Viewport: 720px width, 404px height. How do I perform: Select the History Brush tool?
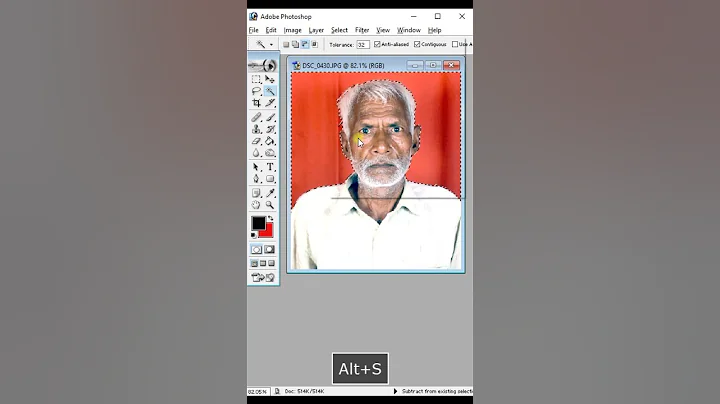tap(270, 129)
